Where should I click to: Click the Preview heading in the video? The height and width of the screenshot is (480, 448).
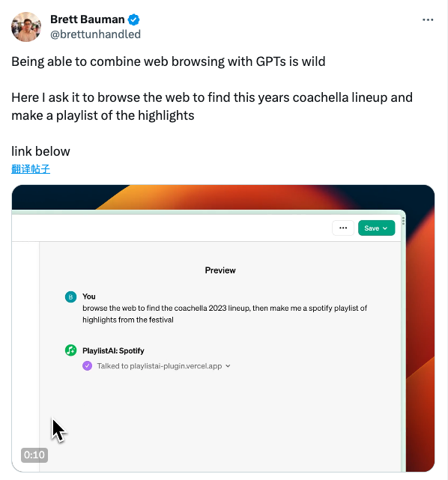pos(220,270)
